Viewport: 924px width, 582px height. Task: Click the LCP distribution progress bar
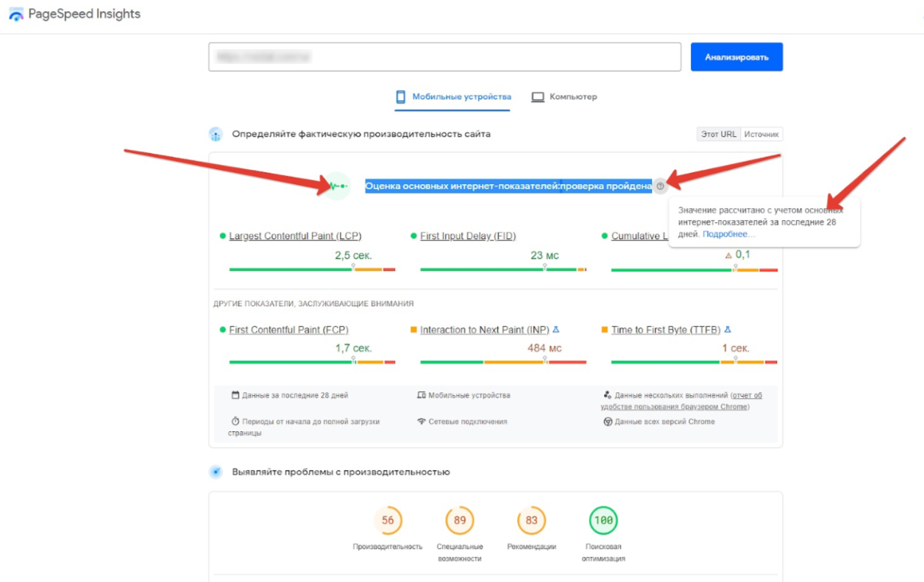312,269
